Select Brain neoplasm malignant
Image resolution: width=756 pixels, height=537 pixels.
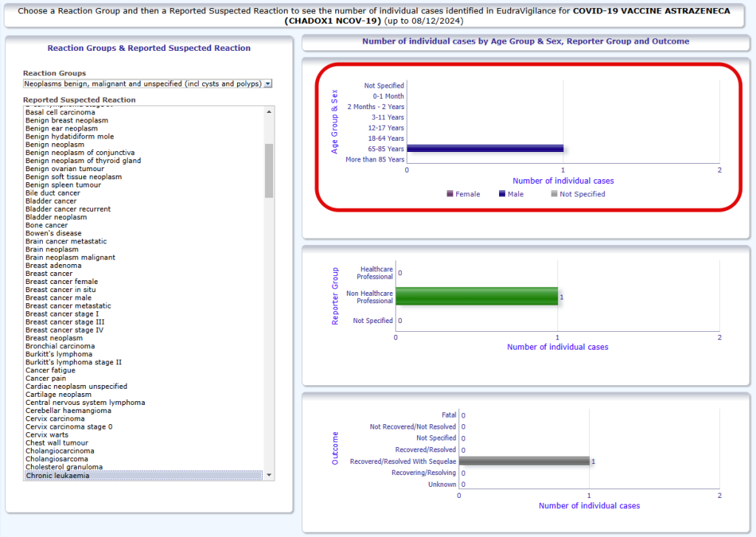tap(70, 257)
